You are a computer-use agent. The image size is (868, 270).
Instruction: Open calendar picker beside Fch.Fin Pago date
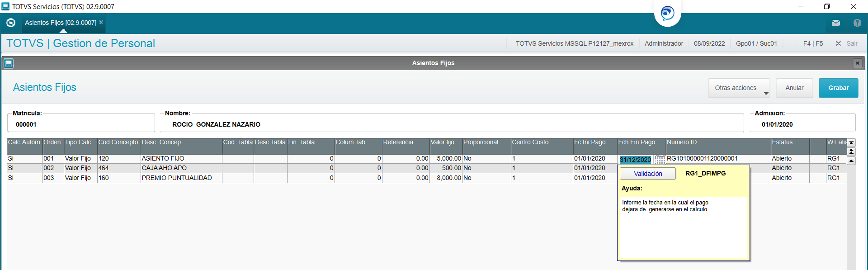coord(660,160)
